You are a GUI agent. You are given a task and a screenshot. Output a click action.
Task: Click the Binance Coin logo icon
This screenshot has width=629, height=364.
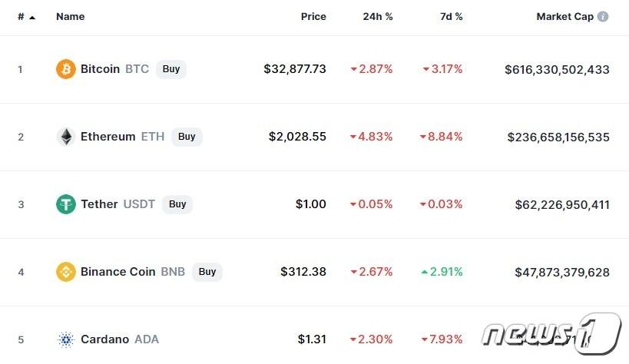66,272
